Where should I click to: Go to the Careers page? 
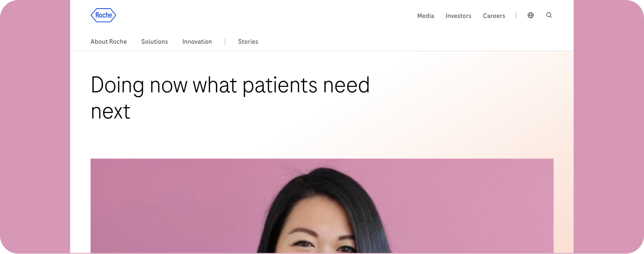[494, 16]
